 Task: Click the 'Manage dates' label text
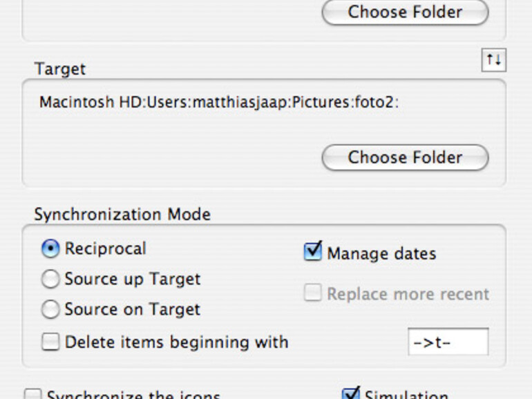(x=381, y=253)
